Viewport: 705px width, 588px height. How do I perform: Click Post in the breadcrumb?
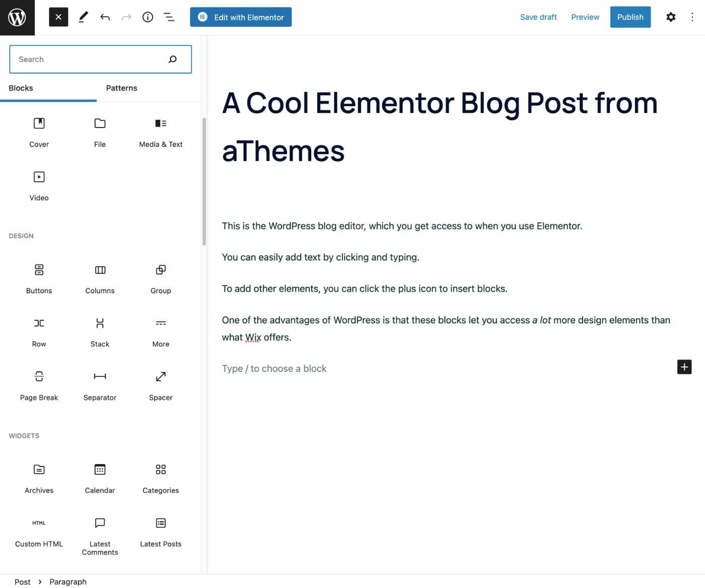pyautogui.click(x=22, y=582)
